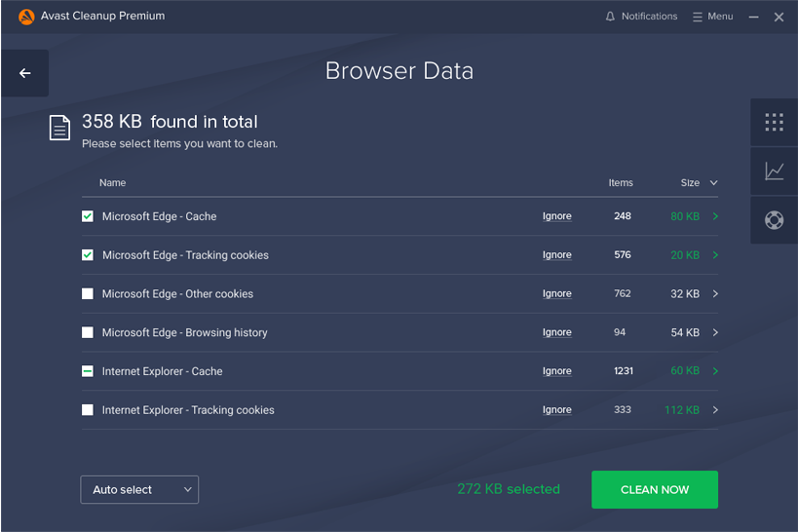Open the lifebuoy help icon

point(774,220)
